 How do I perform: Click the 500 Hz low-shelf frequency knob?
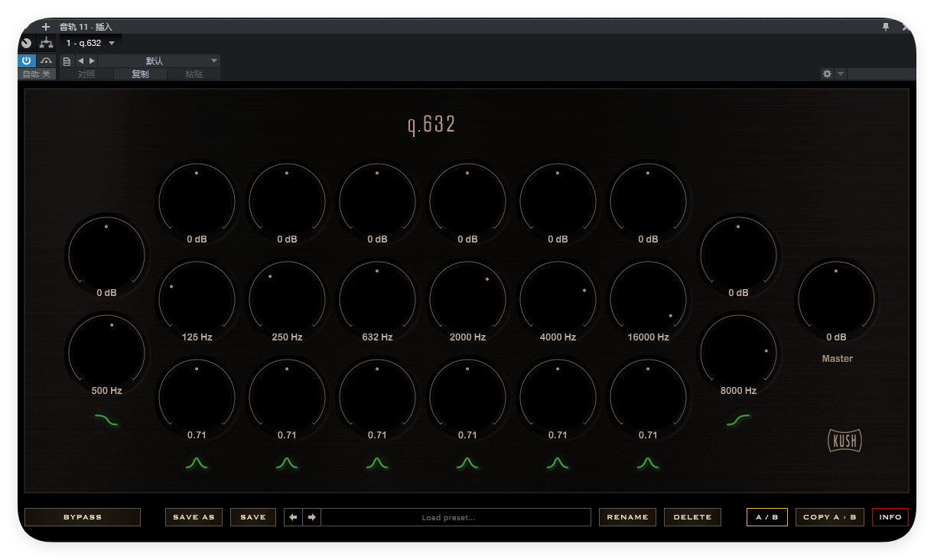[106, 352]
